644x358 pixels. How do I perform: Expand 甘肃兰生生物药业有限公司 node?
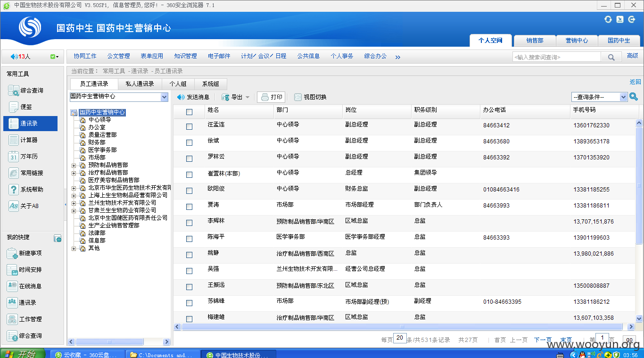point(74,210)
